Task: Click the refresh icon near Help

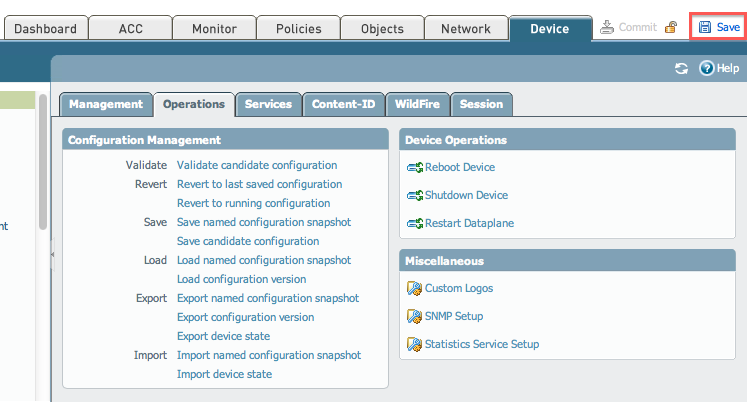Action: tap(682, 68)
